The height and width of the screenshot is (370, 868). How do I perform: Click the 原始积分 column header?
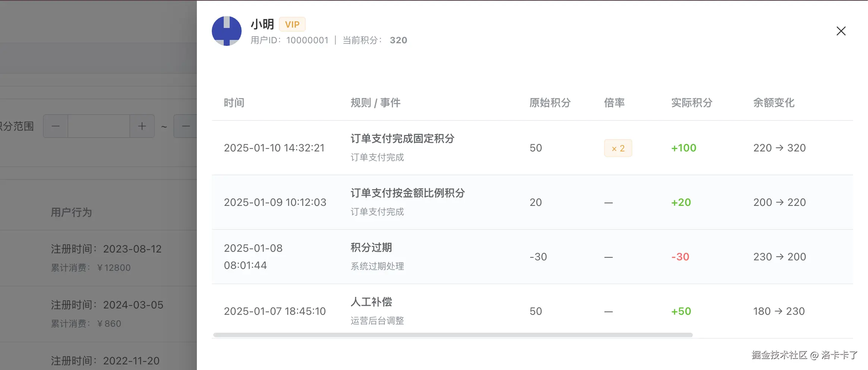coord(550,103)
